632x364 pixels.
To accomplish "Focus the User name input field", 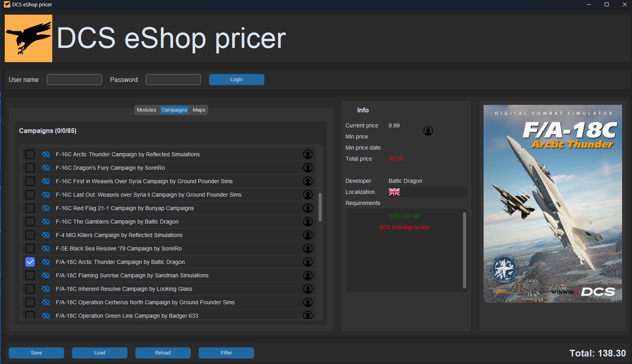I will click(74, 80).
